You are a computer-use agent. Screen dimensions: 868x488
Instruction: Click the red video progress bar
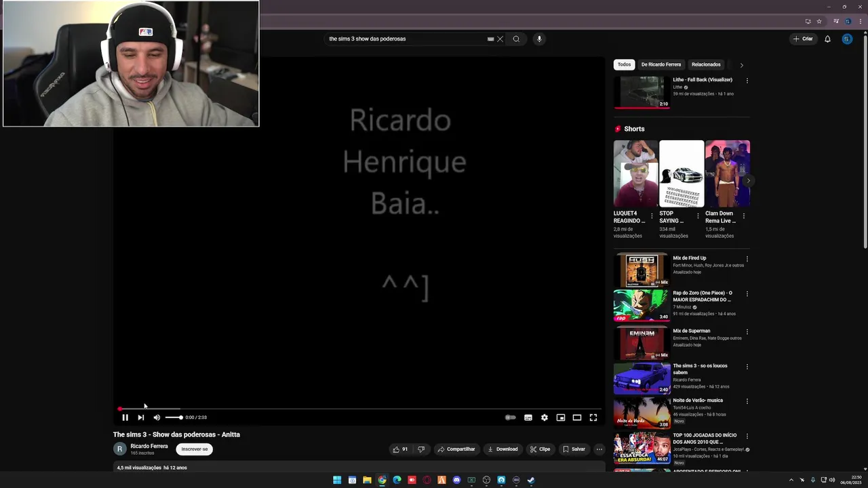359,409
